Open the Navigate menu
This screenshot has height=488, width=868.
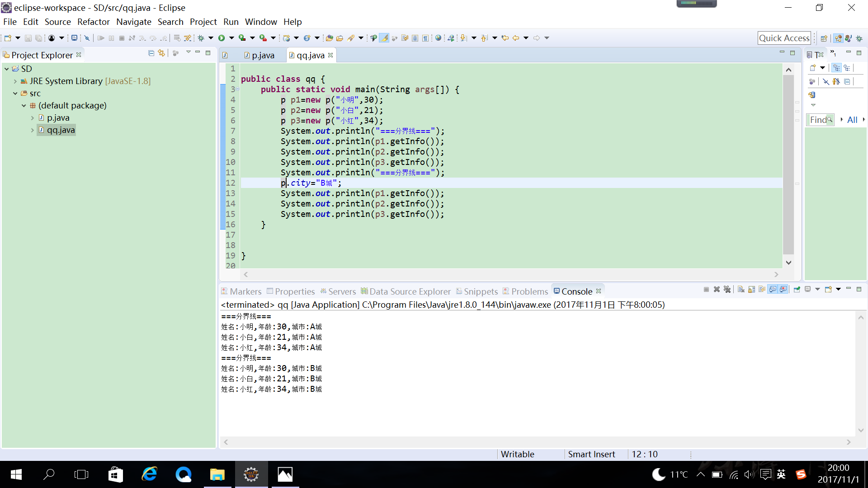pos(133,22)
